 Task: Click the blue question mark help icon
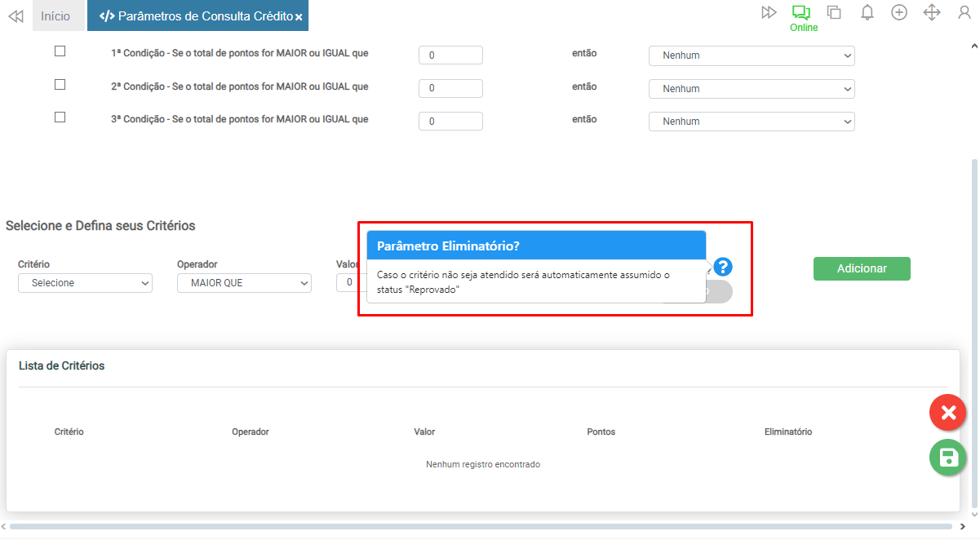tap(723, 267)
